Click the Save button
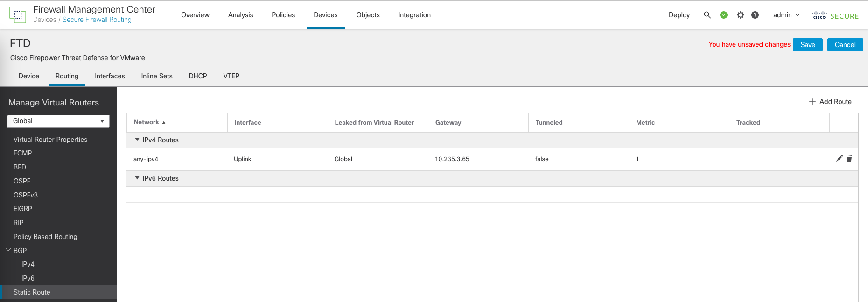 click(807, 45)
